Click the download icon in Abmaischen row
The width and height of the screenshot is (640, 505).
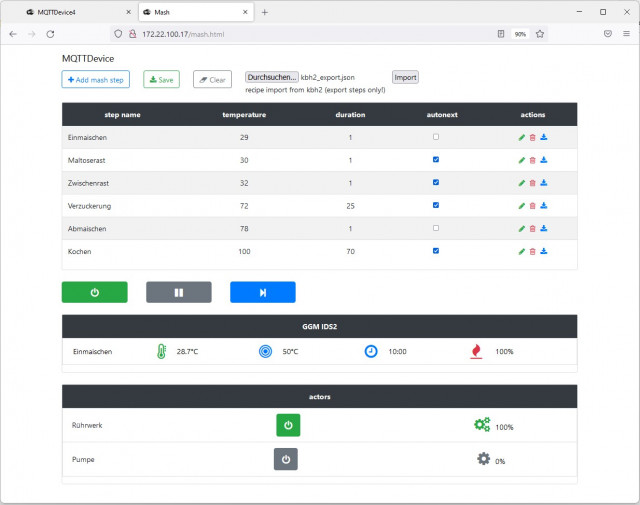[544, 229]
